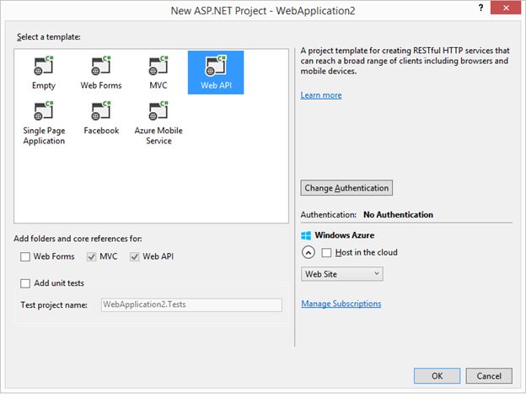
Task: Check the Add unit tests box
Action: coord(25,283)
